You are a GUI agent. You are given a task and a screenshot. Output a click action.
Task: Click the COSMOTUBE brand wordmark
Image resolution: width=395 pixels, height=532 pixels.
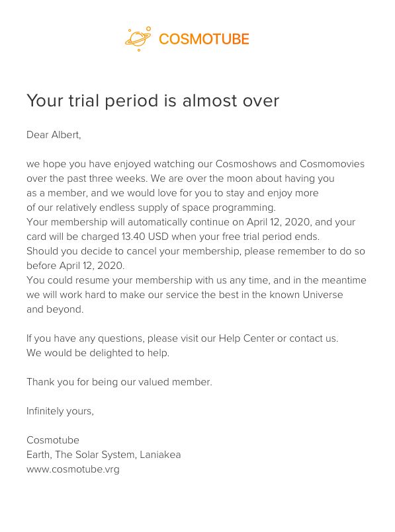tap(204, 39)
